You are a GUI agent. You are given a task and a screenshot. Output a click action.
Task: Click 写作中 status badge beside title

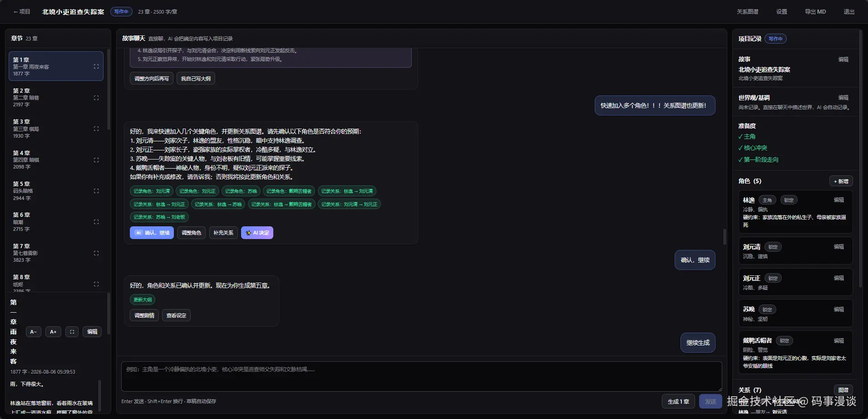click(x=121, y=12)
